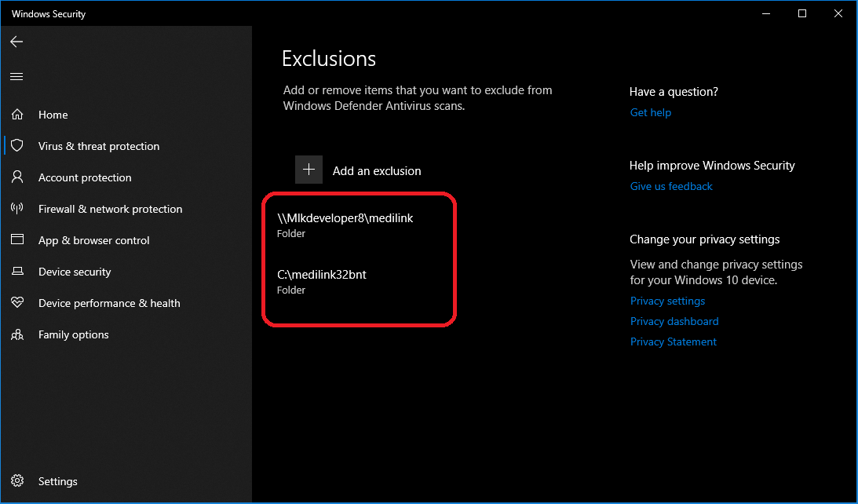Close the Windows Security window
The height and width of the screenshot is (504, 858).
[838, 13]
